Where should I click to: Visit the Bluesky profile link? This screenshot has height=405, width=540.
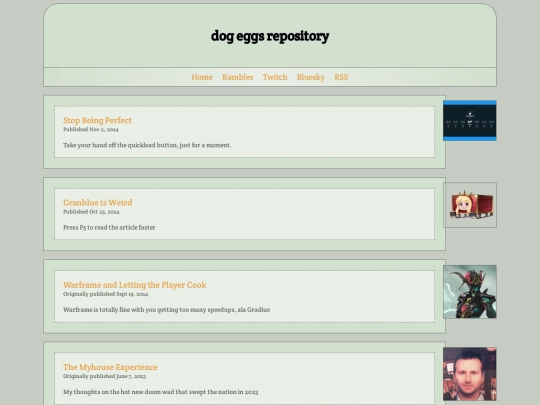coord(311,77)
